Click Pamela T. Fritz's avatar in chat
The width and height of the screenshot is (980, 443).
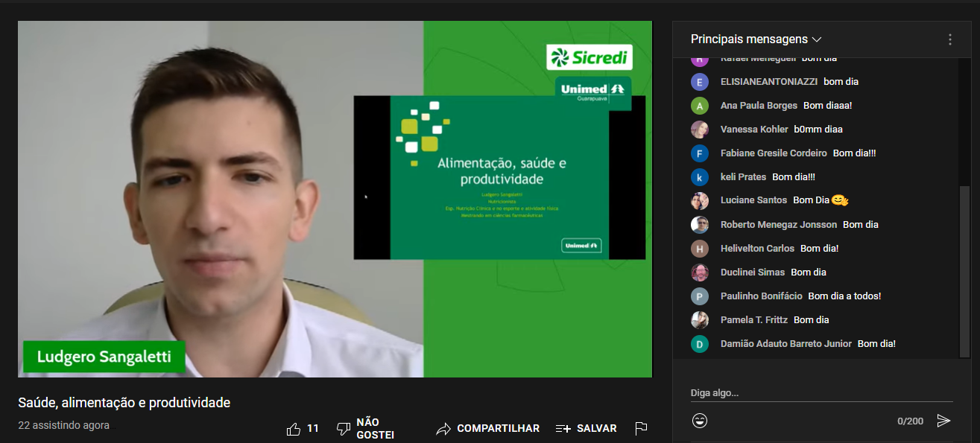point(699,320)
